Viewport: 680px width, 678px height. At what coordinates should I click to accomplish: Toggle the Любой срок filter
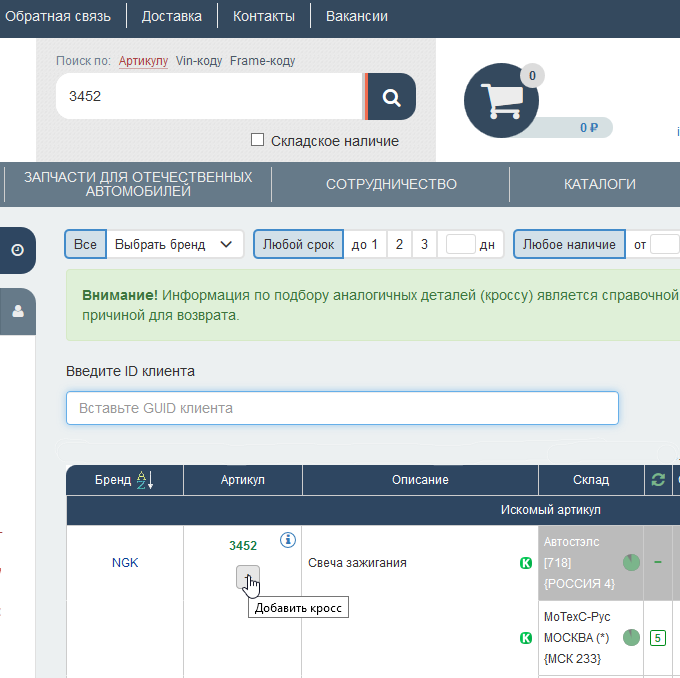(x=298, y=244)
